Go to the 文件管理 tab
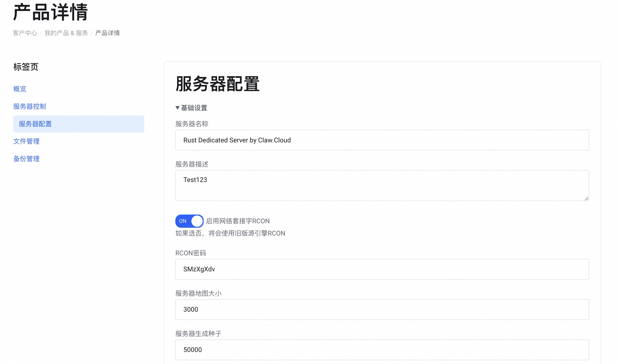Screen dimensions: 618x364 [26, 141]
